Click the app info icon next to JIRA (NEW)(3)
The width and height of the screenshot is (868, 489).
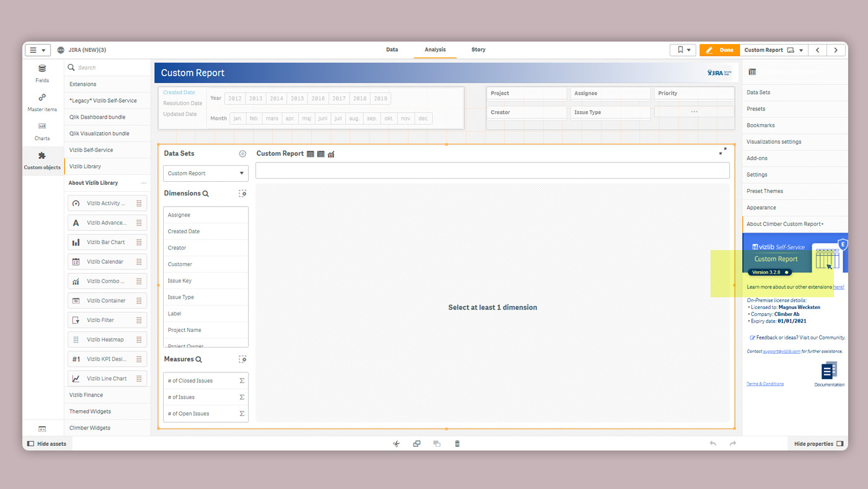[x=61, y=50]
